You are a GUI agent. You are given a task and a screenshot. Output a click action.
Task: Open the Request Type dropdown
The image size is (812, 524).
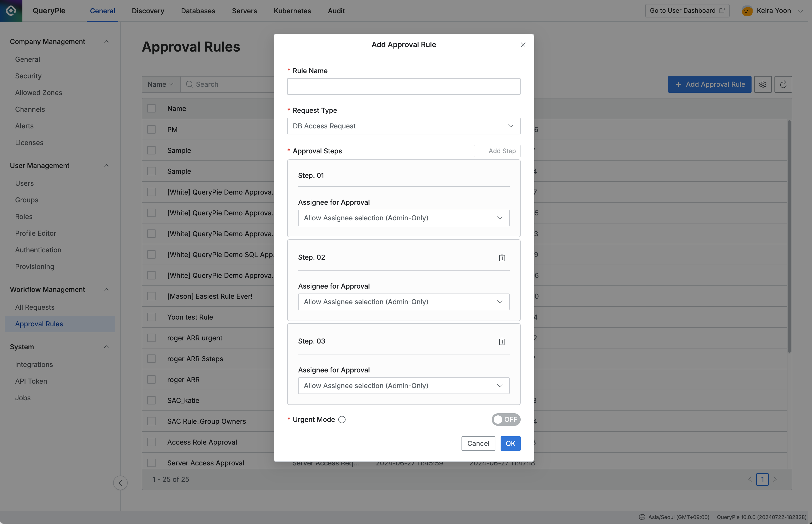[x=403, y=126]
